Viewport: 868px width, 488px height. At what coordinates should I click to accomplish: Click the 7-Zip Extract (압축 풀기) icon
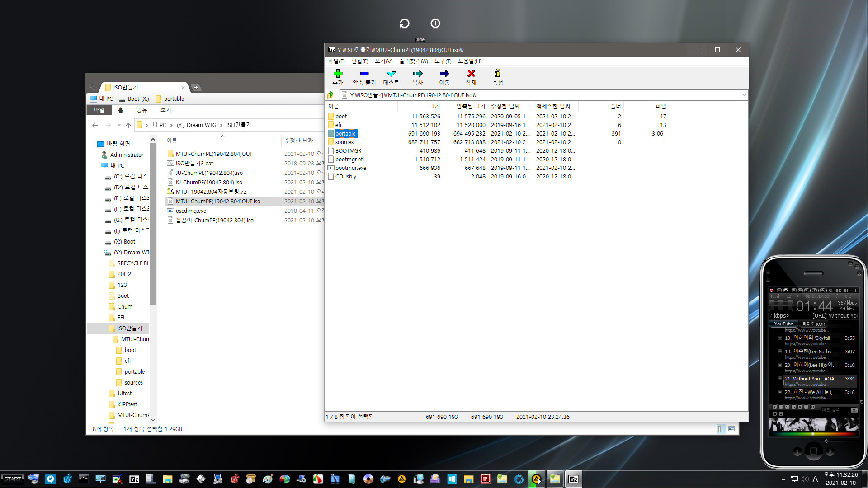(364, 74)
